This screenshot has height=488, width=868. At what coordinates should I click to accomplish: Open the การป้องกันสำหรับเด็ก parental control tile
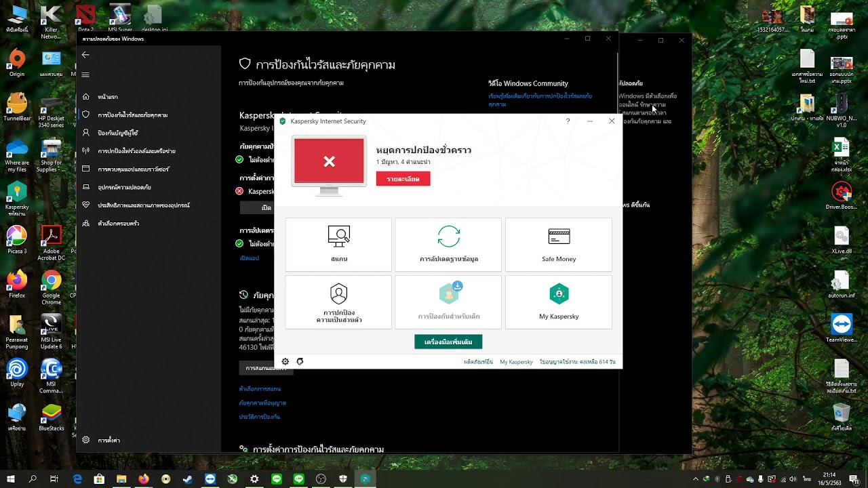click(x=448, y=302)
